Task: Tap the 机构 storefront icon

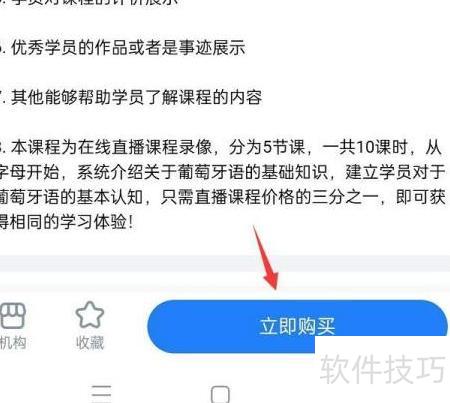Action: tap(12, 316)
